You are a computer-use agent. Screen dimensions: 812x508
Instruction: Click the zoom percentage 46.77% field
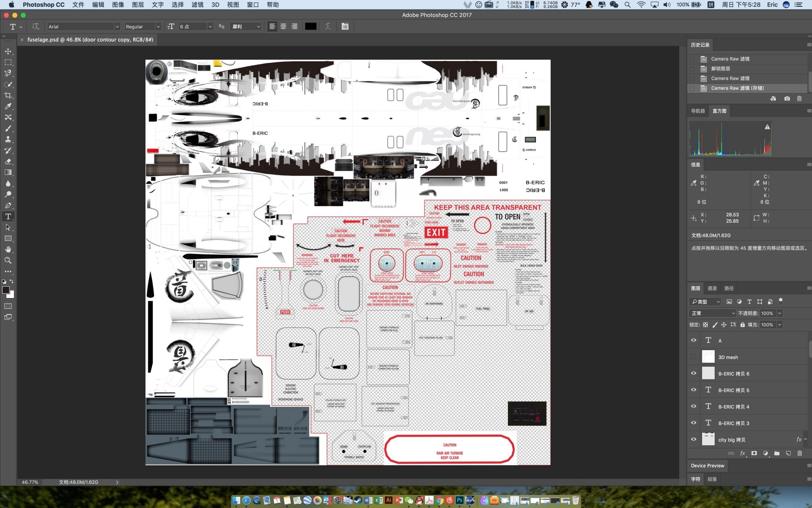[30, 482]
